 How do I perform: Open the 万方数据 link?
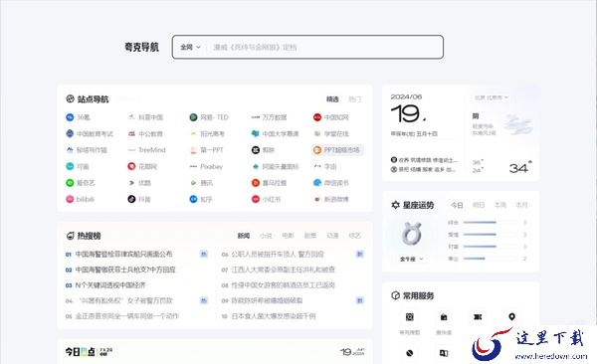(275, 117)
